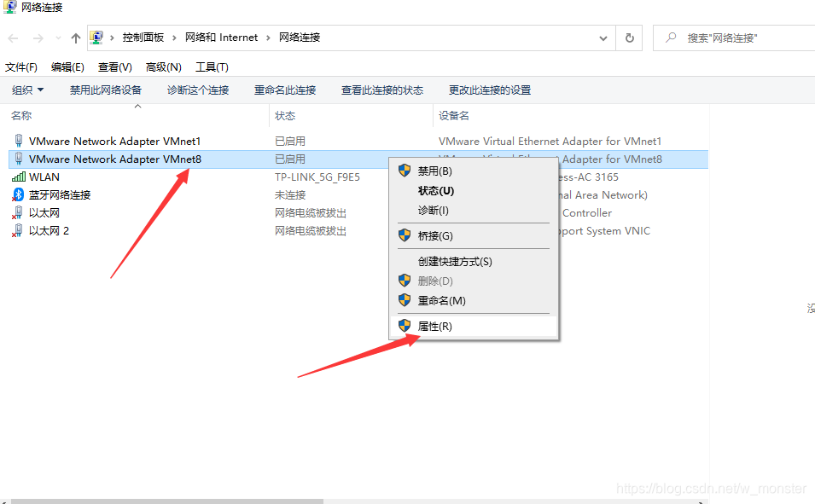Open the 文件(F) menu
The width and height of the screenshot is (815, 504).
[x=21, y=67]
